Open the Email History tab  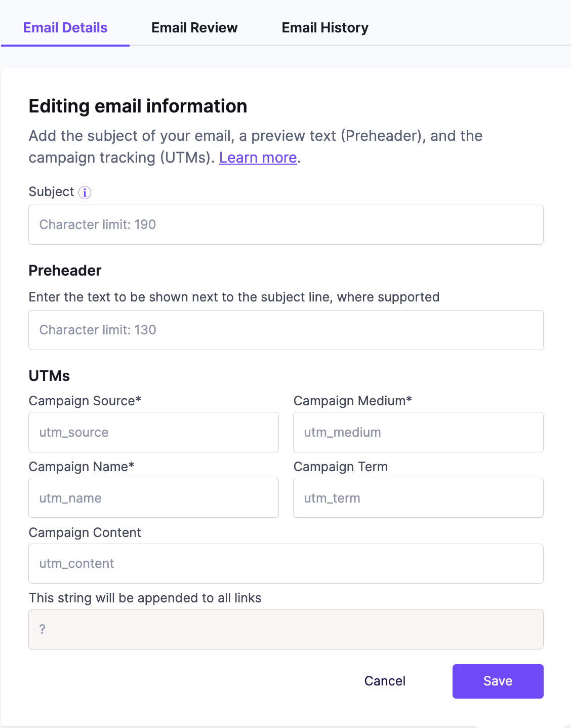[x=325, y=28]
